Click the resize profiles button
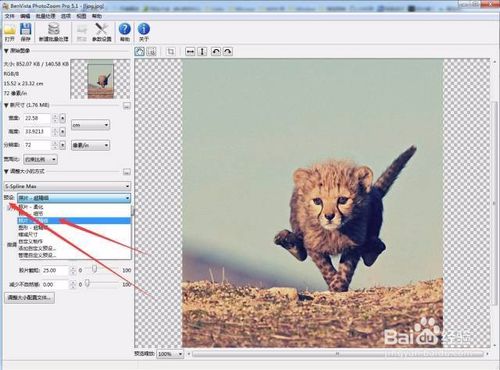Image resolution: width=500 pixels, height=370 pixels. click(x=29, y=298)
